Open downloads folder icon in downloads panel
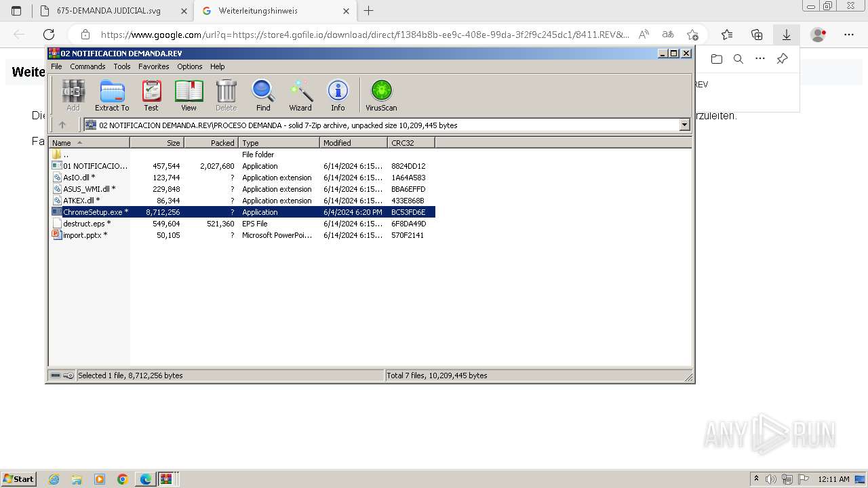This screenshot has height=488, width=868. pyautogui.click(x=717, y=59)
